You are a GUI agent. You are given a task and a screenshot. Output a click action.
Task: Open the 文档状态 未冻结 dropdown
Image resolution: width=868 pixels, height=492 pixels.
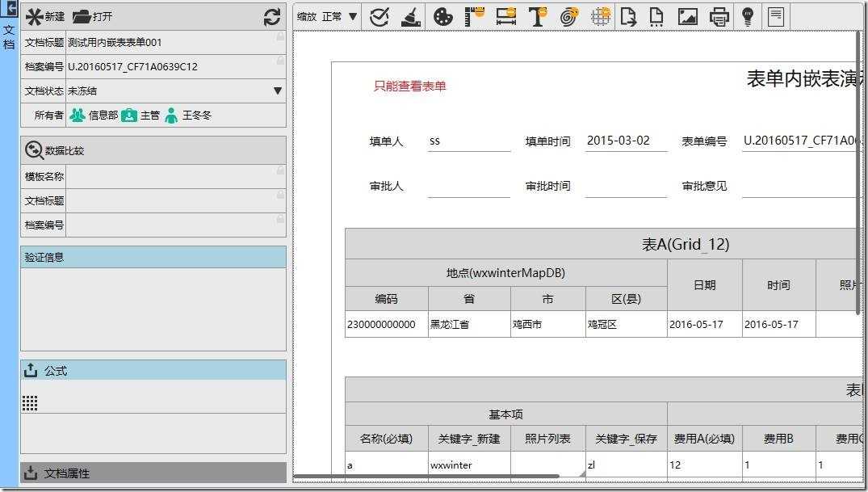click(x=176, y=90)
